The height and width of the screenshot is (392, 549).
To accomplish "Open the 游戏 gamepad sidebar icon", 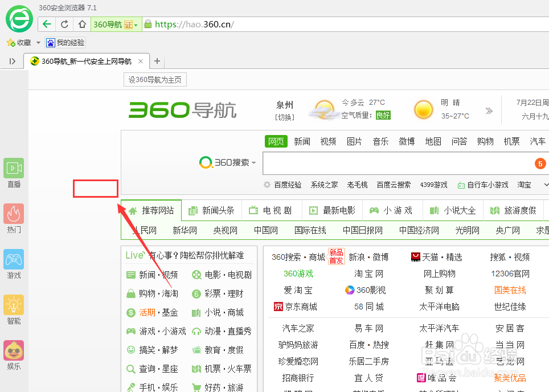I will pyautogui.click(x=14, y=259).
